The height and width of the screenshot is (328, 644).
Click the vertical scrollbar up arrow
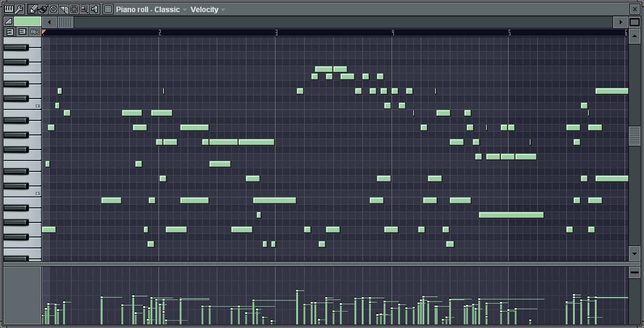point(634,36)
